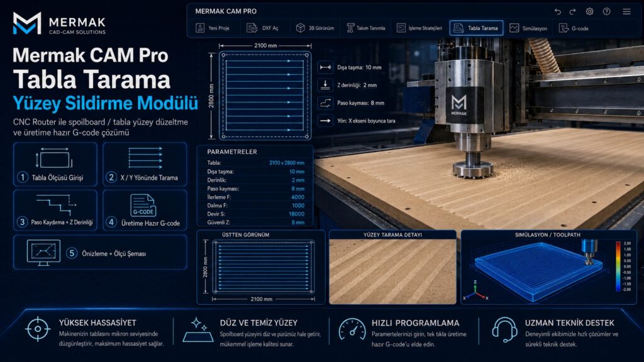Click the Uzman Teknik Destek headset icon

tap(505, 329)
